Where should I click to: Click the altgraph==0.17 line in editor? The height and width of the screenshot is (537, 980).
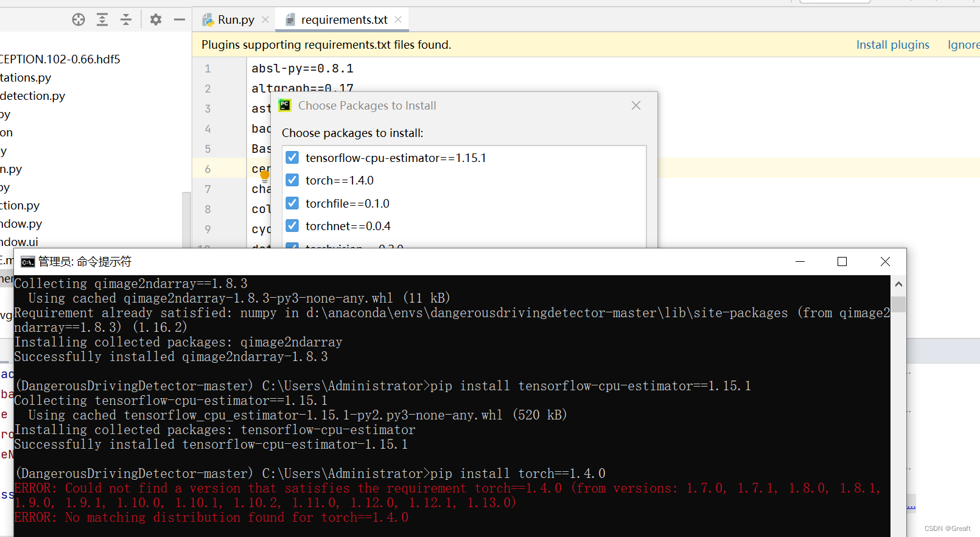click(x=303, y=88)
